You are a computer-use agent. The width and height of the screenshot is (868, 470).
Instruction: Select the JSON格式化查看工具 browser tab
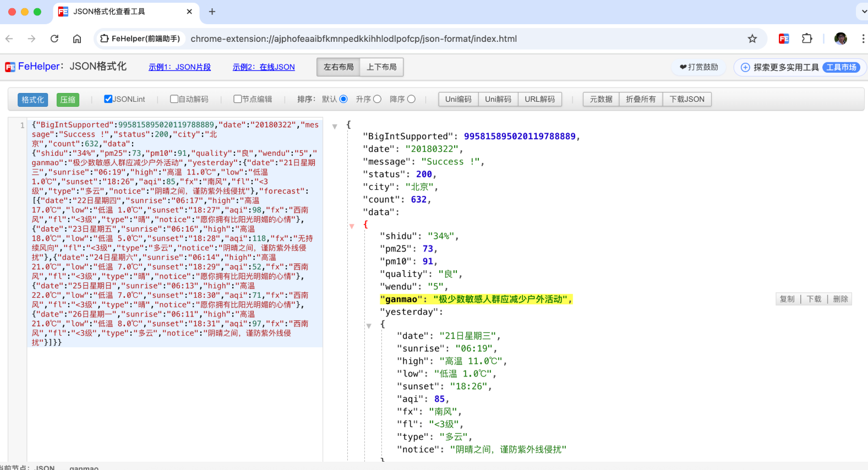(110, 12)
